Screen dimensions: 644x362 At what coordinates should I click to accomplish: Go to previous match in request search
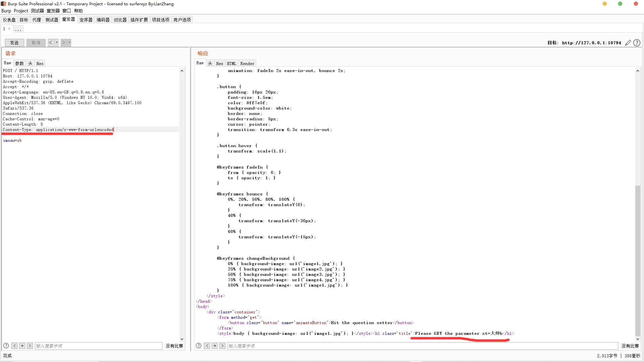[14, 346]
